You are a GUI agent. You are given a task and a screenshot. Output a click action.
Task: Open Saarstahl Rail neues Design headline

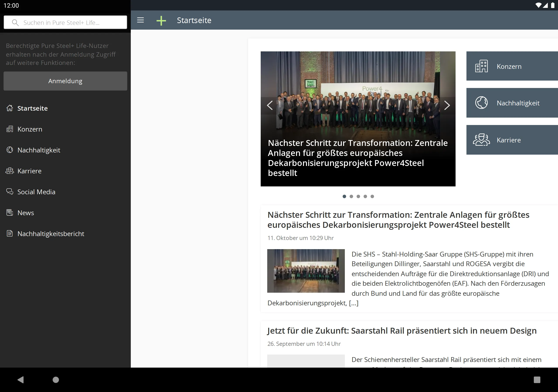click(x=402, y=331)
